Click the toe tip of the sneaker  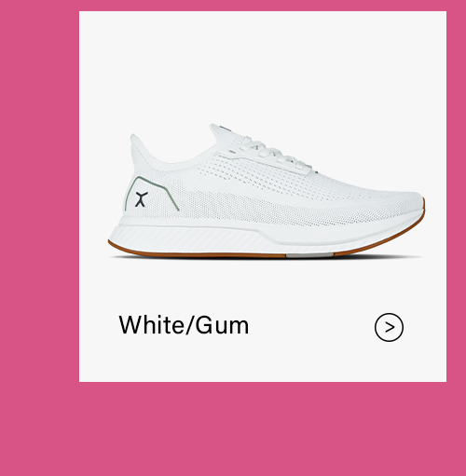tap(417, 203)
